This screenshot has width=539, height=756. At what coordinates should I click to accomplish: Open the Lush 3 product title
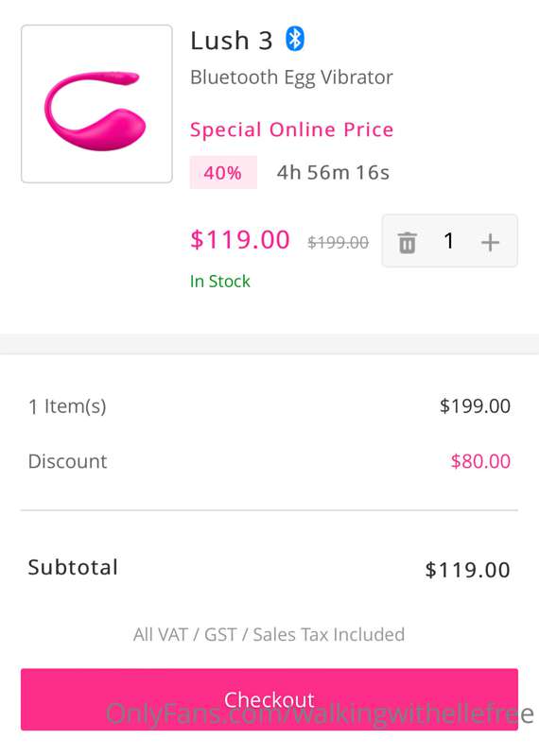coord(232,41)
